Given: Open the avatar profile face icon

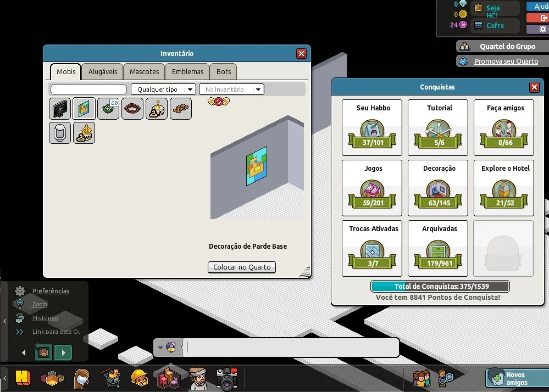Looking at the screenshot, I should tap(198, 378).
